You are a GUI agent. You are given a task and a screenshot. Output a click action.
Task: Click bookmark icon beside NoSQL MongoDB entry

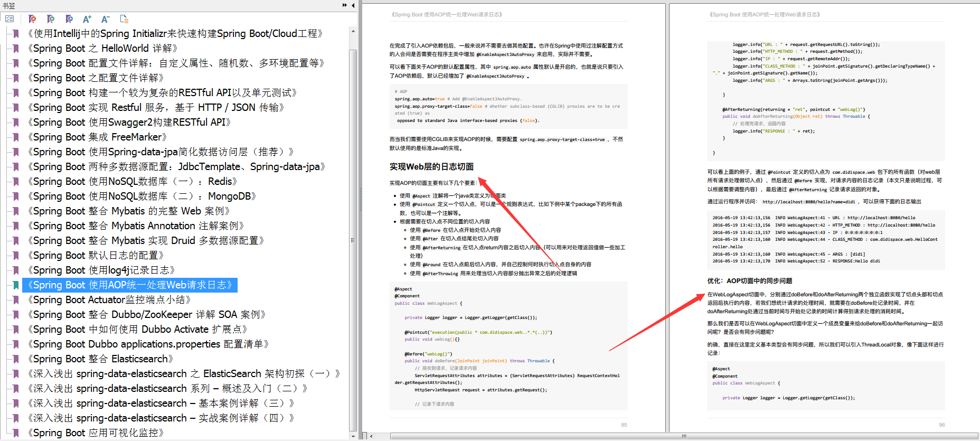(x=16, y=196)
